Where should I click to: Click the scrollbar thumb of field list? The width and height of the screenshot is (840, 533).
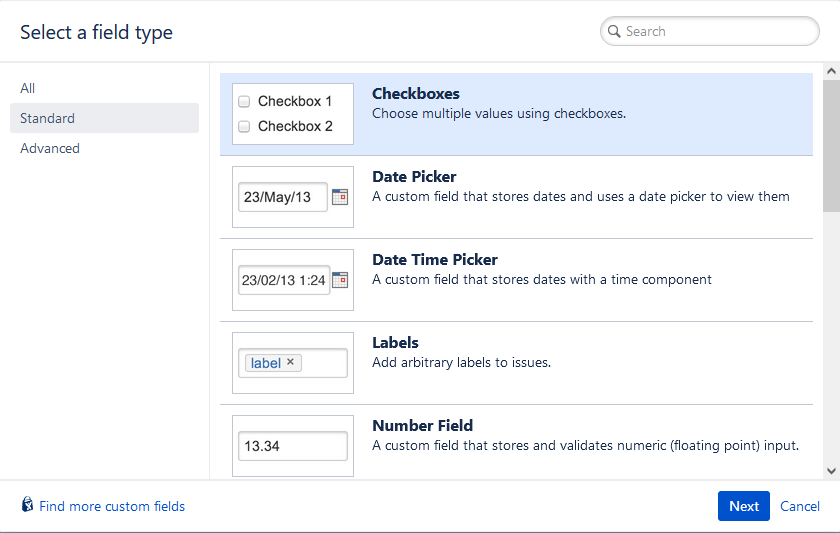click(830, 145)
